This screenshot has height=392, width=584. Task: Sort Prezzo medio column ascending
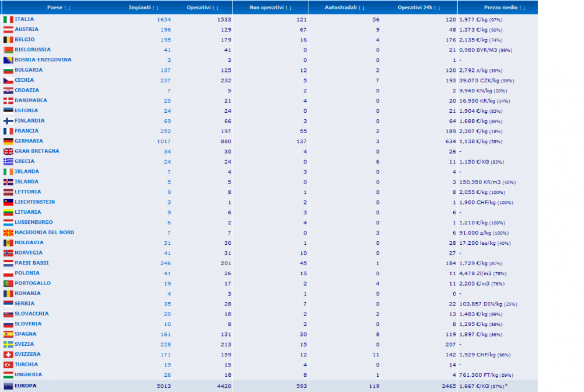(x=520, y=8)
